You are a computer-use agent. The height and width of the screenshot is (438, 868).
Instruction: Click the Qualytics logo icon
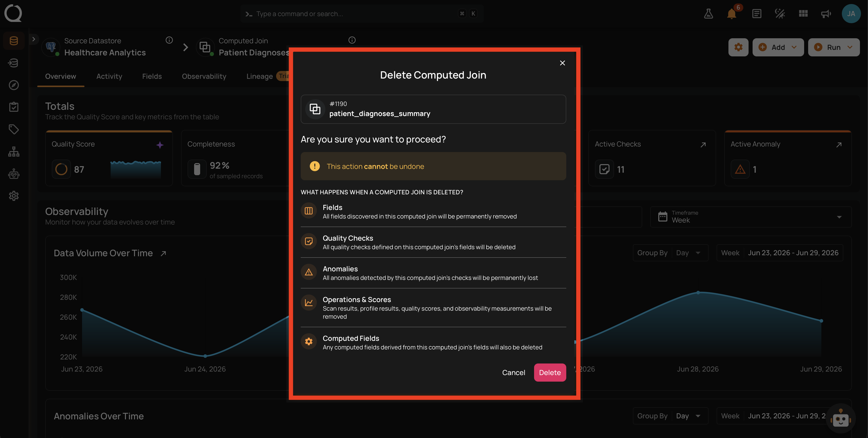(13, 13)
